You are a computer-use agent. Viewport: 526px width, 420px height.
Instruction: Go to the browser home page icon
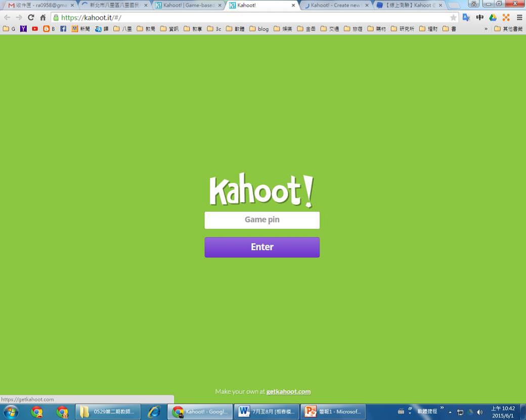(x=43, y=18)
